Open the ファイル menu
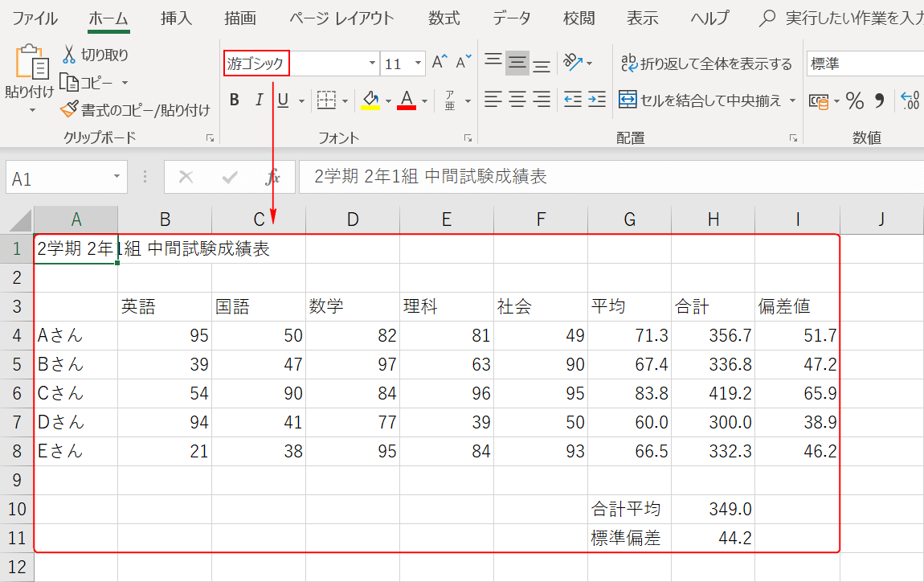924x582 pixels. click(31, 18)
